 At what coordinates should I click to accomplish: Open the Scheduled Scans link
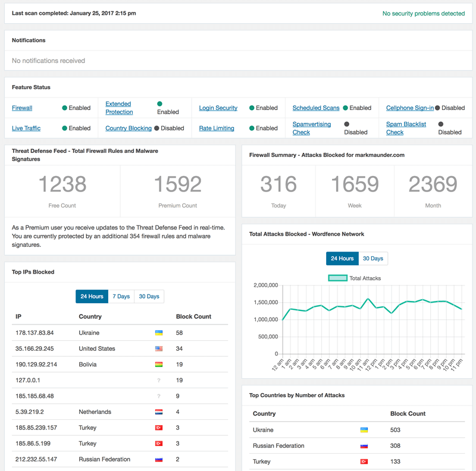pyautogui.click(x=316, y=108)
